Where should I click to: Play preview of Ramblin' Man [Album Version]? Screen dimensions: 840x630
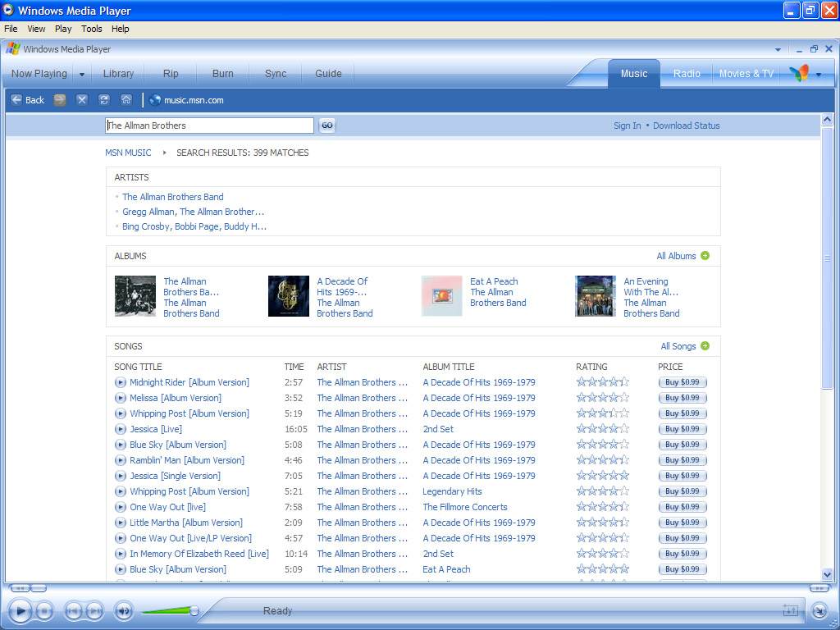[121, 460]
